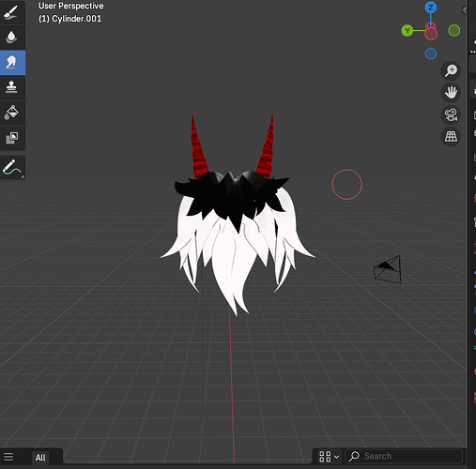Click the blue Z axis on gizmo
The width and height of the screenshot is (476, 469).
click(431, 8)
